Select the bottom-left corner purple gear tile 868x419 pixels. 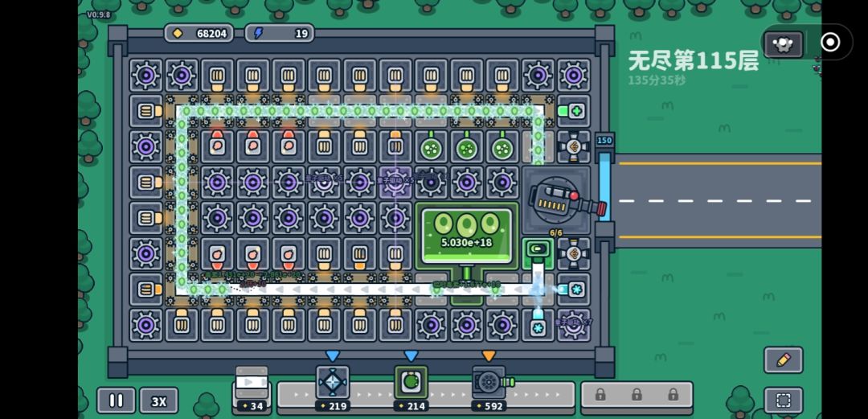point(146,325)
